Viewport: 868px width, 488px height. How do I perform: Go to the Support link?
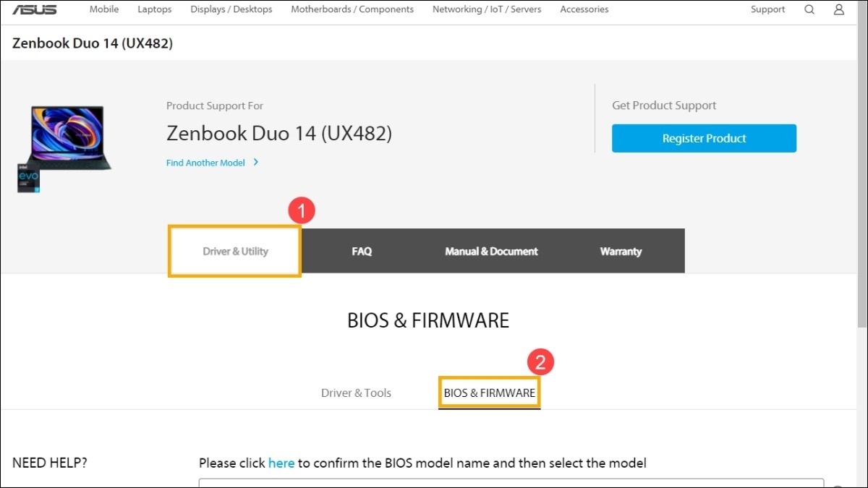point(767,9)
